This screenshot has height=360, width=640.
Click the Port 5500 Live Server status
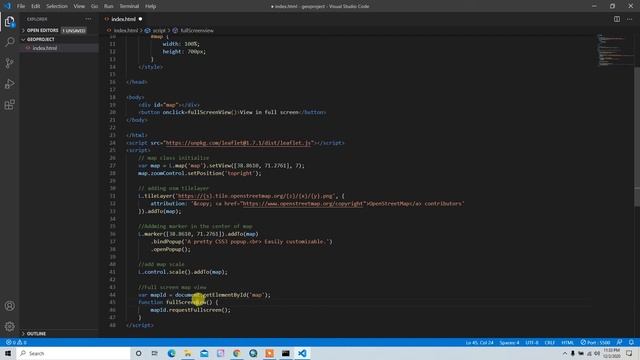(x=595, y=342)
